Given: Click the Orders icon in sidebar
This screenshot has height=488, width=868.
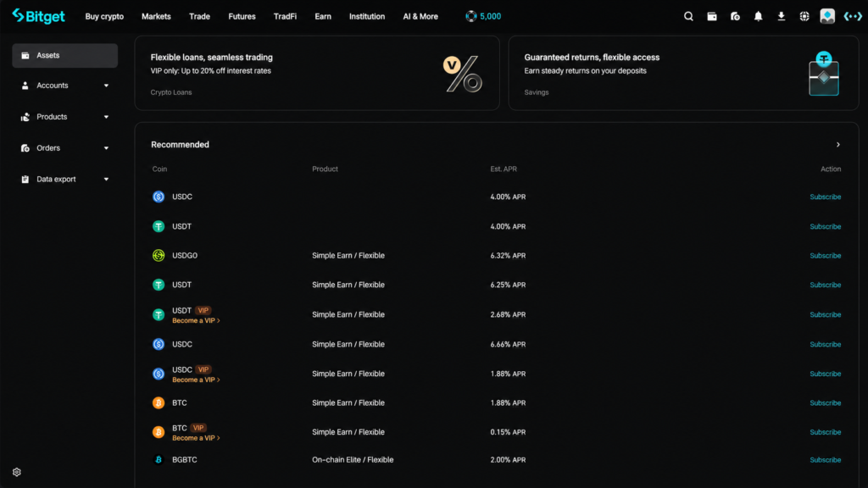Looking at the screenshot, I should tap(25, 148).
